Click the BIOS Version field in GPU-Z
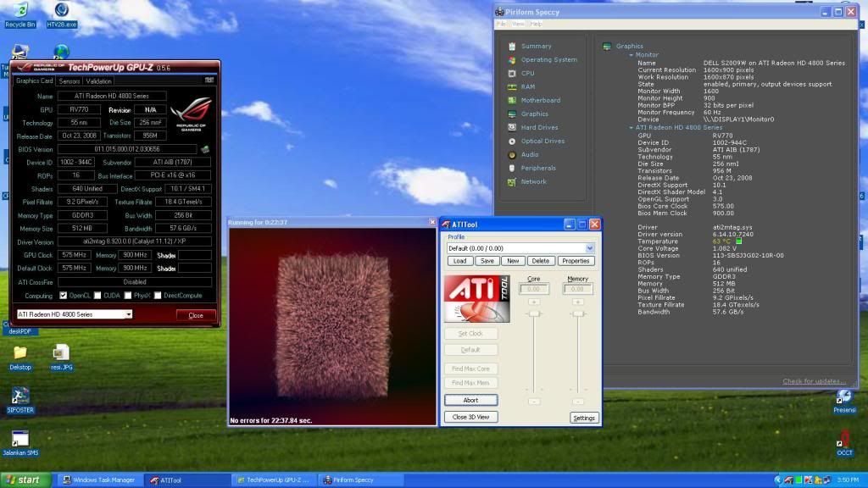The image size is (868, 488). click(x=127, y=149)
